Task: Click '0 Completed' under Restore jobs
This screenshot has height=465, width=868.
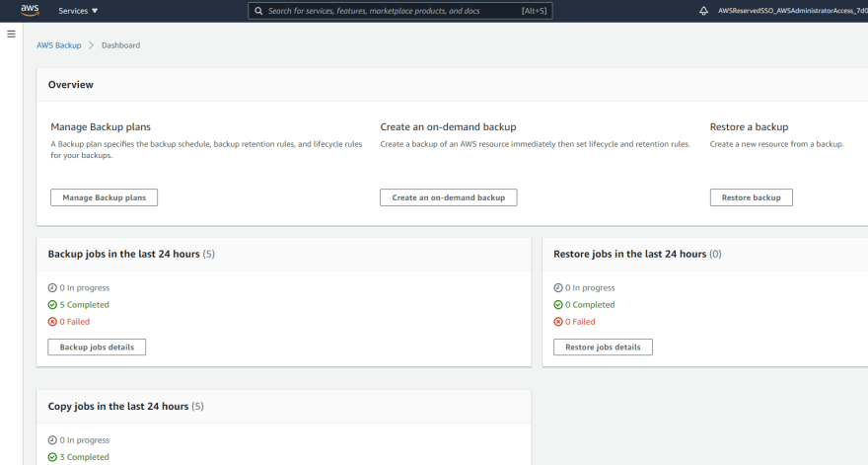Action: click(590, 305)
